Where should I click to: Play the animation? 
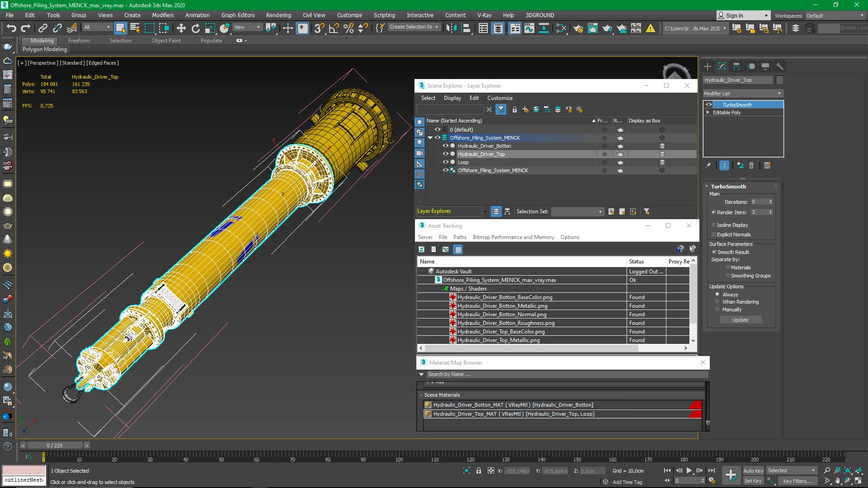click(689, 471)
